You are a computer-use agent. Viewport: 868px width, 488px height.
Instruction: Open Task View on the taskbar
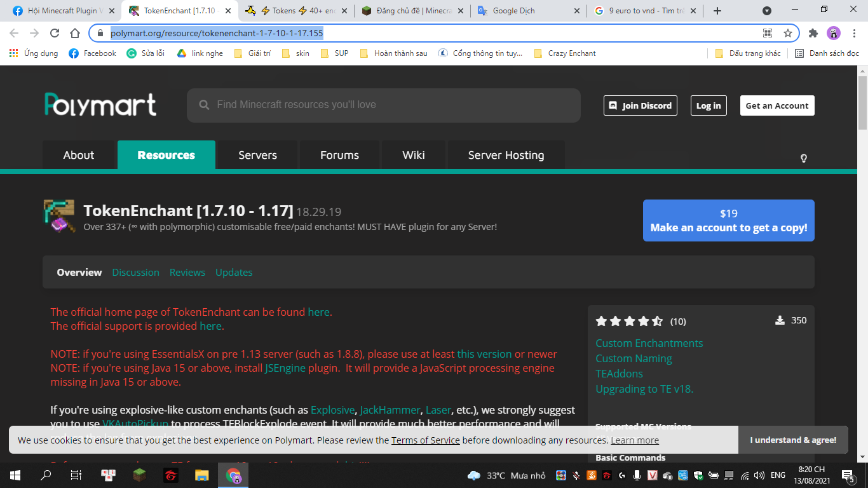76,475
